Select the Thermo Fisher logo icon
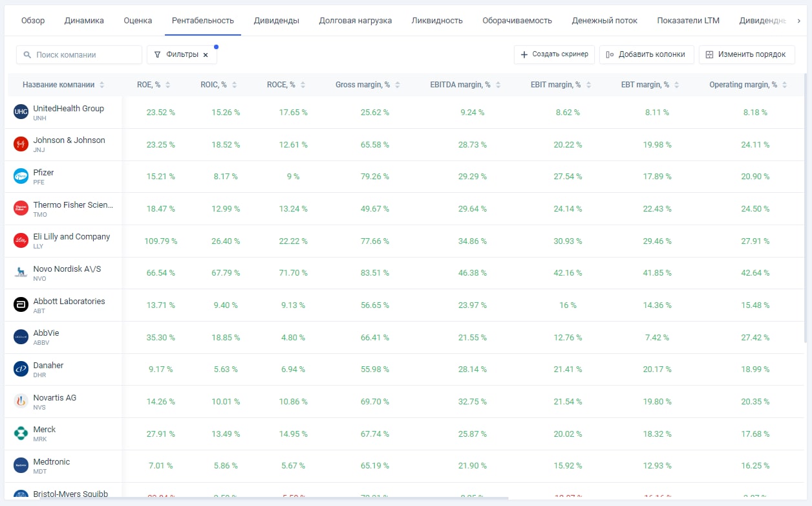Screen dimensions: 812x506 [x=21, y=208]
